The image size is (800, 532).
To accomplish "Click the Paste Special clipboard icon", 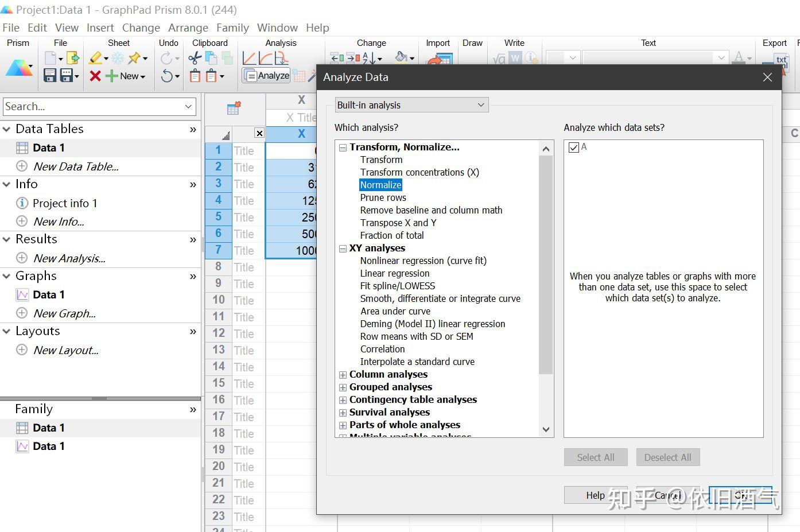I will [212, 76].
